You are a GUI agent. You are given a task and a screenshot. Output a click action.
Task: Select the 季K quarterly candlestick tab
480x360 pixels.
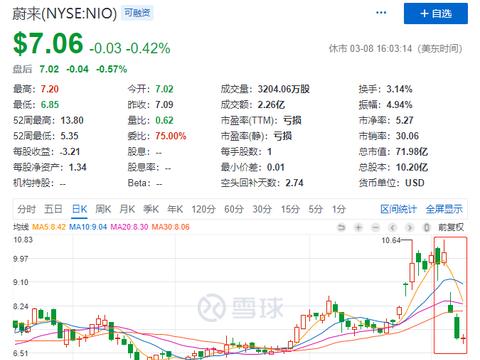click(x=151, y=209)
